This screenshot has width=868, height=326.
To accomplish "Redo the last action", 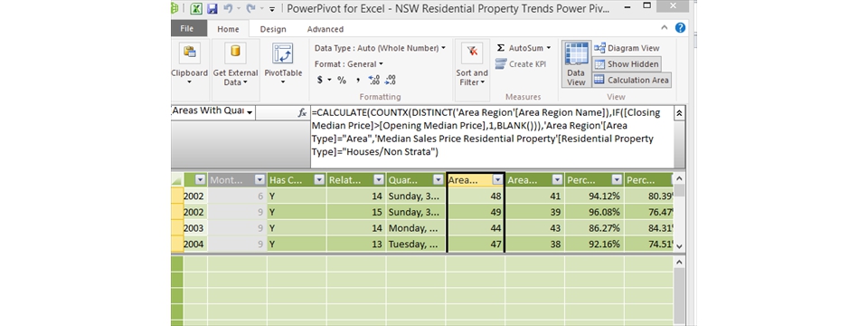I will click(x=250, y=8).
